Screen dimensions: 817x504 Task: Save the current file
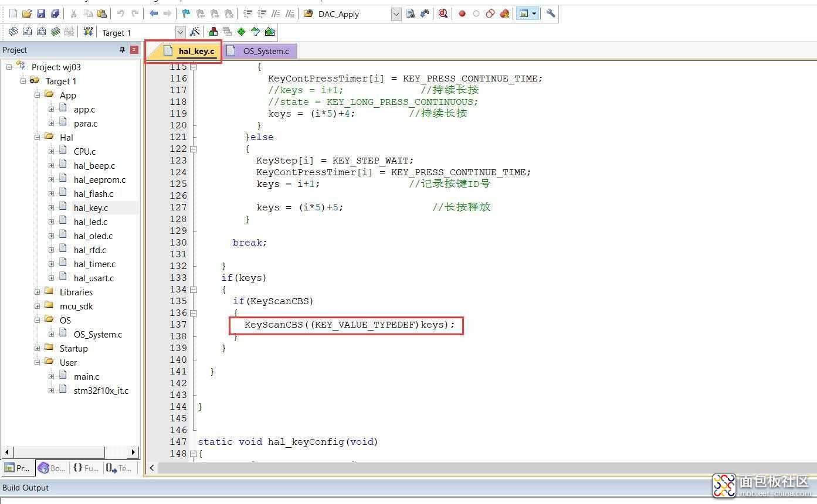[41, 13]
